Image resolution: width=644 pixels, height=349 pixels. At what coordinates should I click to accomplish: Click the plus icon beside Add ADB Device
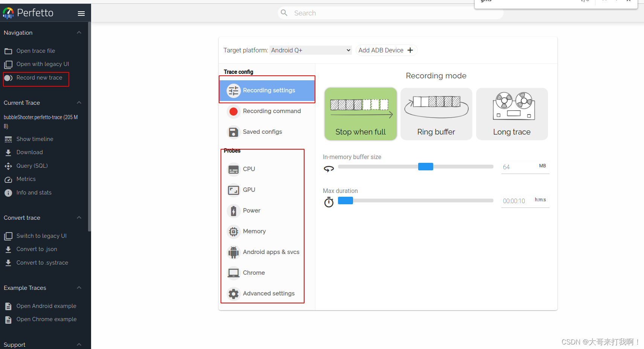coord(410,50)
